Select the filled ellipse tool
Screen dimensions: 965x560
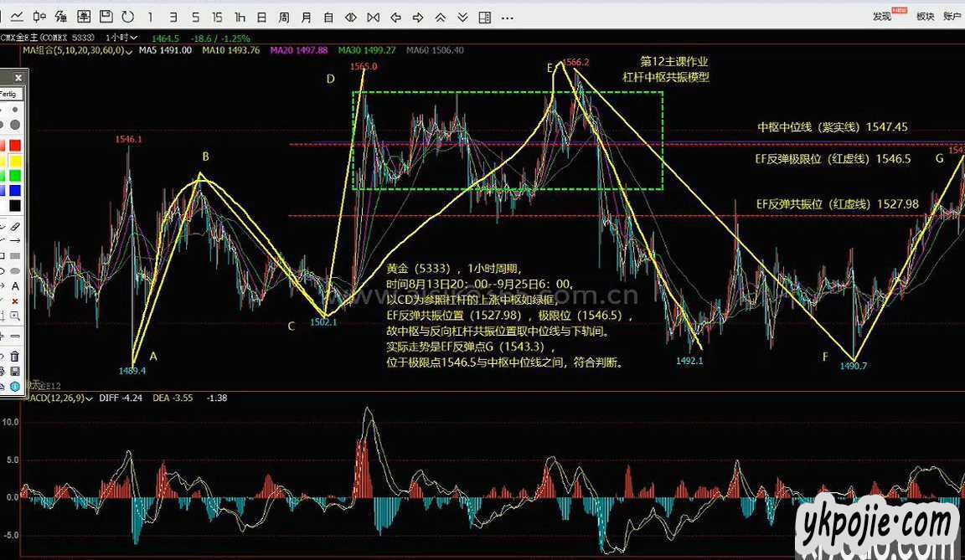[15, 271]
